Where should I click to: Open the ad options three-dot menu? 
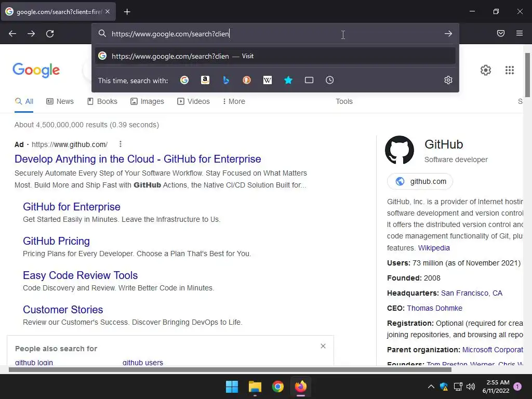(x=121, y=144)
